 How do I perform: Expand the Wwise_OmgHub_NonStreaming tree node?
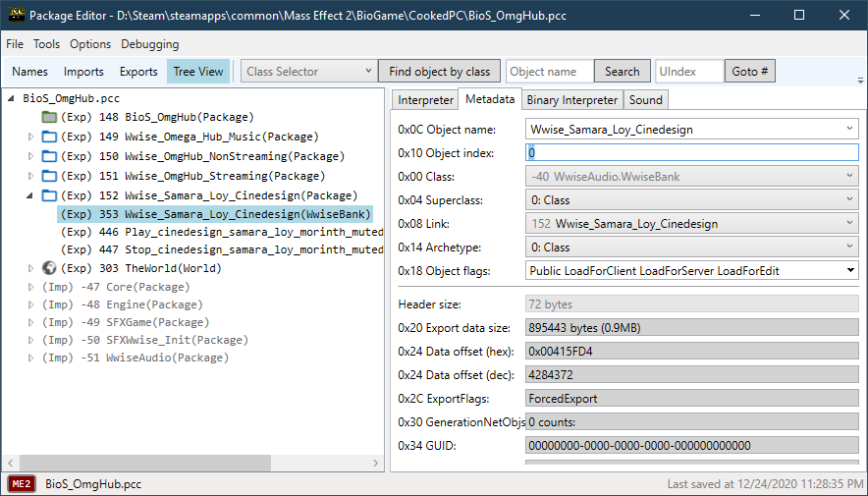[x=31, y=157]
